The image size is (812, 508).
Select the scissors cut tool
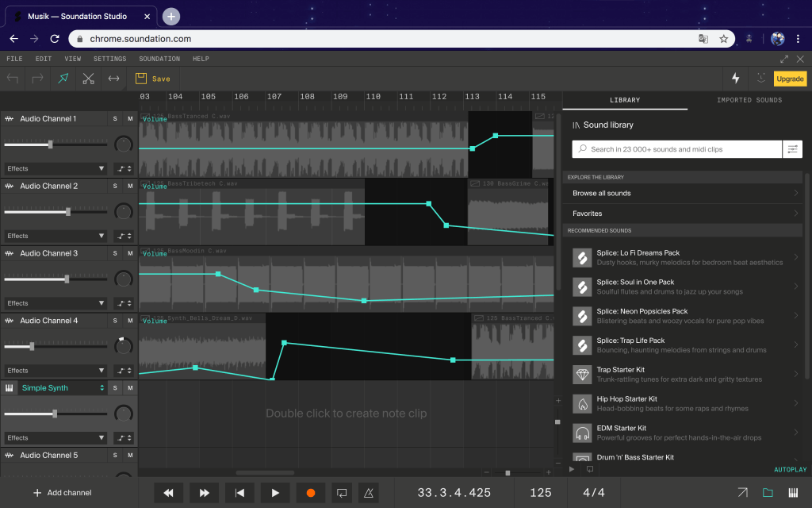88,79
